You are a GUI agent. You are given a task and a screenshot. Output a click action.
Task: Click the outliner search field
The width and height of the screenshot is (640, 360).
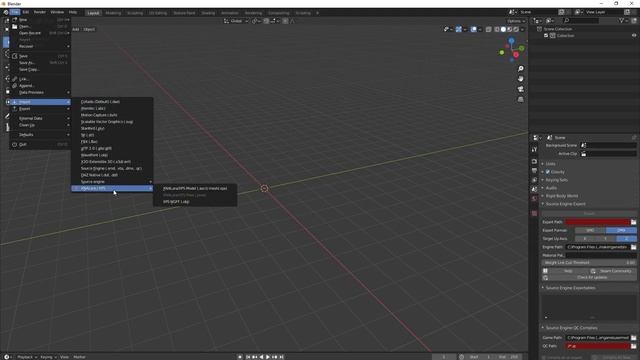580,20
